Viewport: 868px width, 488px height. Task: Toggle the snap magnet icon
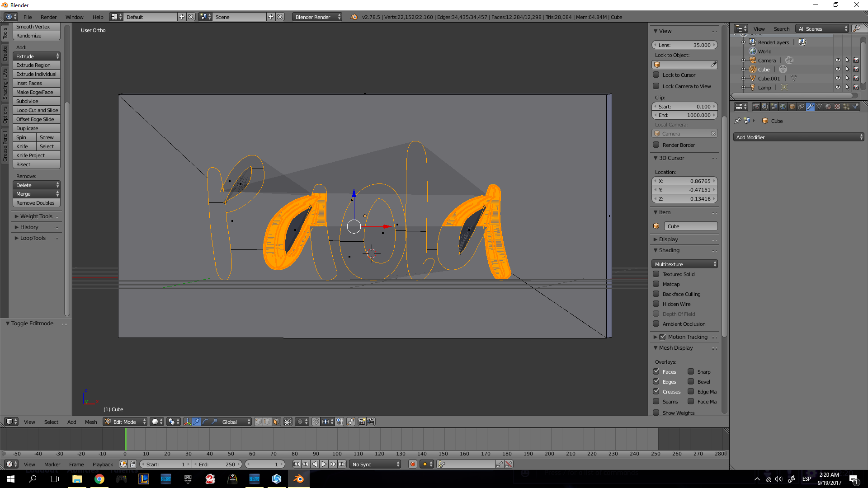coord(316,422)
